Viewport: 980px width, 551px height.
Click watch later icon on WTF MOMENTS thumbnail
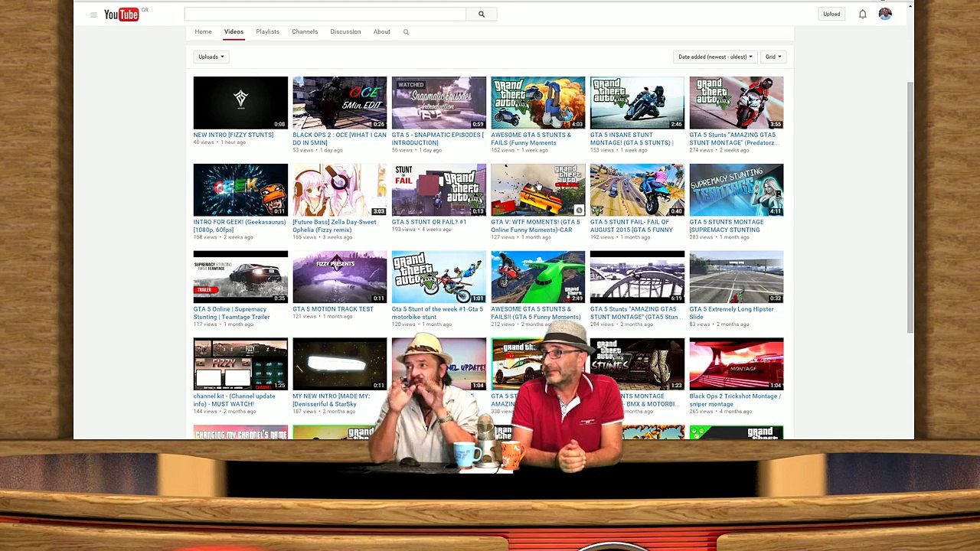coord(579,210)
